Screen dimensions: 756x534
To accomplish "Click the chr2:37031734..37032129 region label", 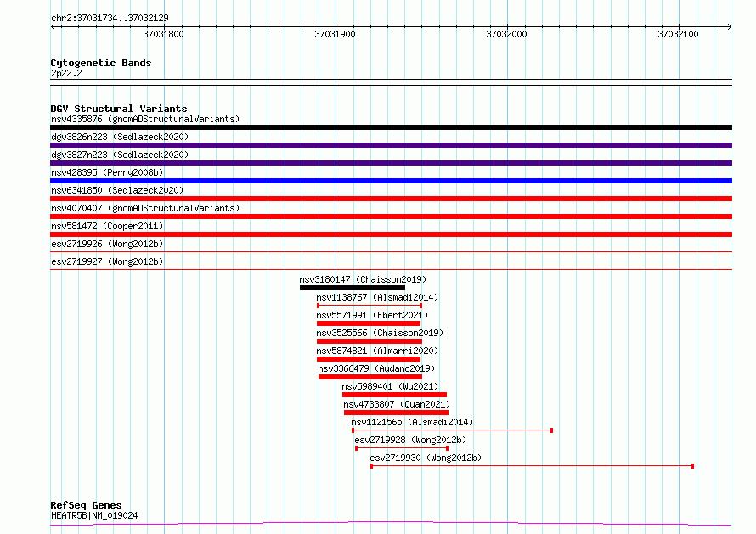I will [110, 17].
